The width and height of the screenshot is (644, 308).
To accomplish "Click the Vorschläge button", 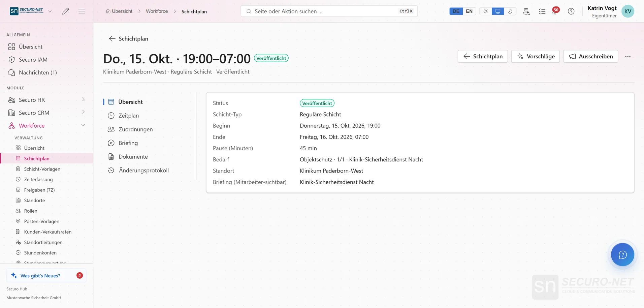I will pyautogui.click(x=536, y=56).
